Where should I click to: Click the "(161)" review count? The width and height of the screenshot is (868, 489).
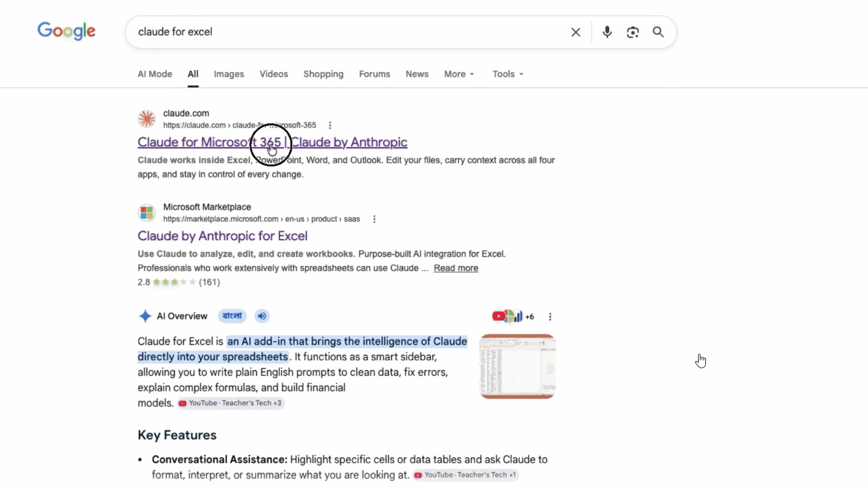(x=210, y=282)
